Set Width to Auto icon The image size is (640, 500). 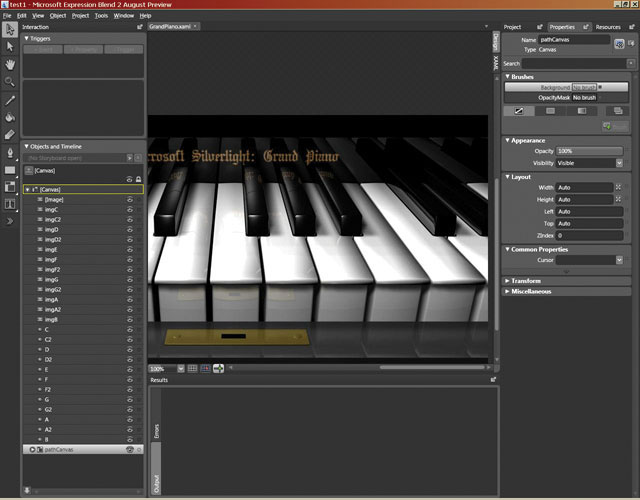[618, 187]
